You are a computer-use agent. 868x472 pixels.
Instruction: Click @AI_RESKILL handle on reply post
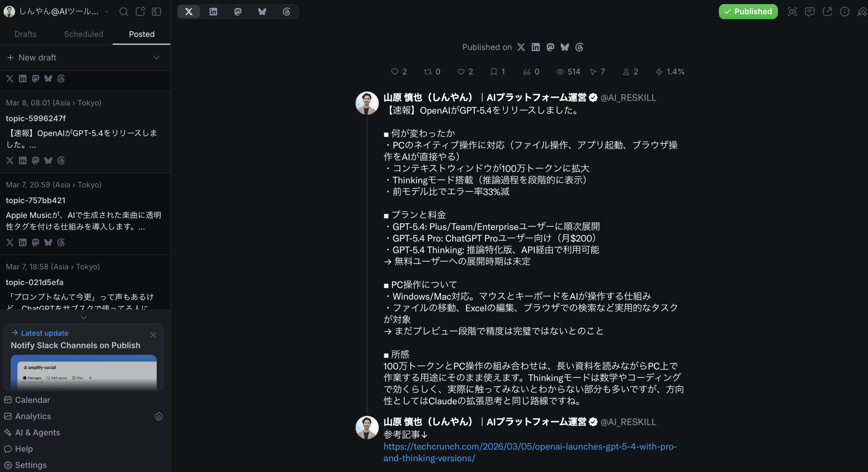(628, 422)
